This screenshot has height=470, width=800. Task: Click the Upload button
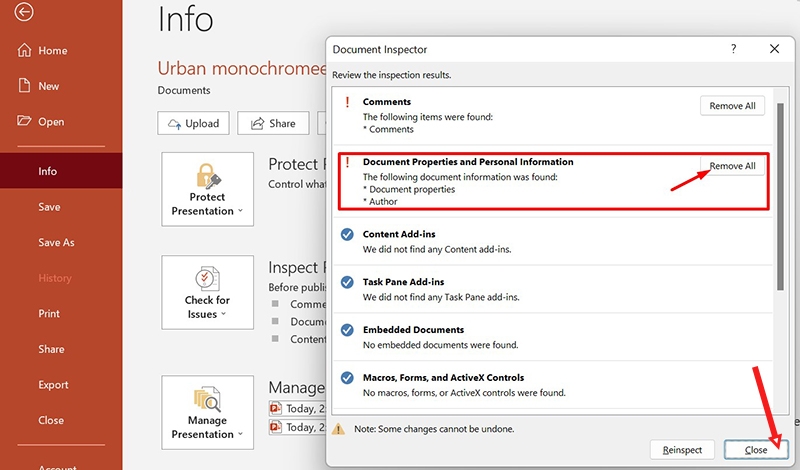[193, 123]
